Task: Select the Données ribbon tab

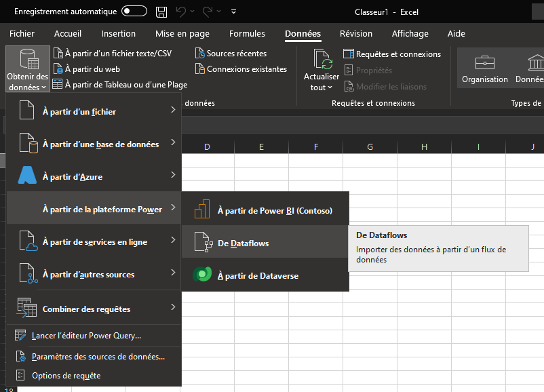Action: pyautogui.click(x=303, y=34)
